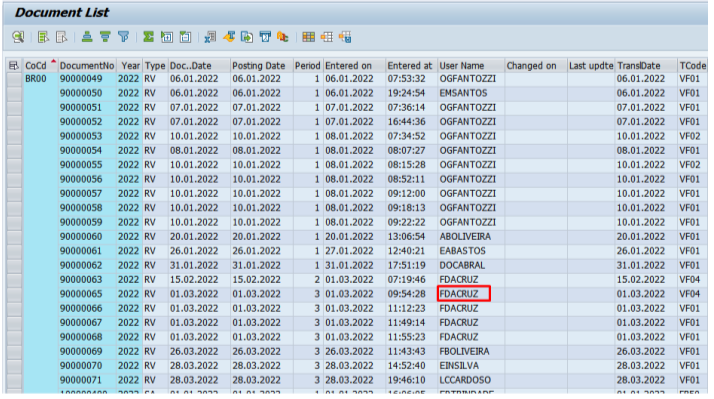The image size is (714, 399).
Task: Click TCode VF02 in row 90000053
Action: pos(689,136)
